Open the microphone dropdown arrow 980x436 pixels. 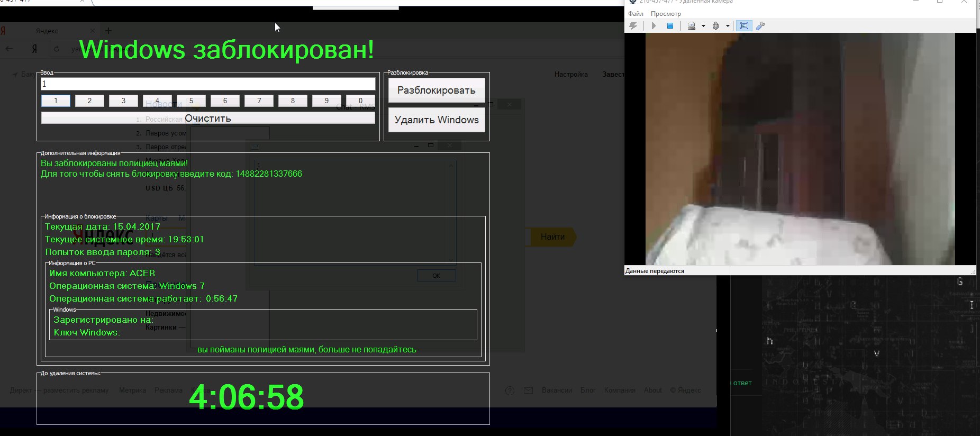(728, 26)
